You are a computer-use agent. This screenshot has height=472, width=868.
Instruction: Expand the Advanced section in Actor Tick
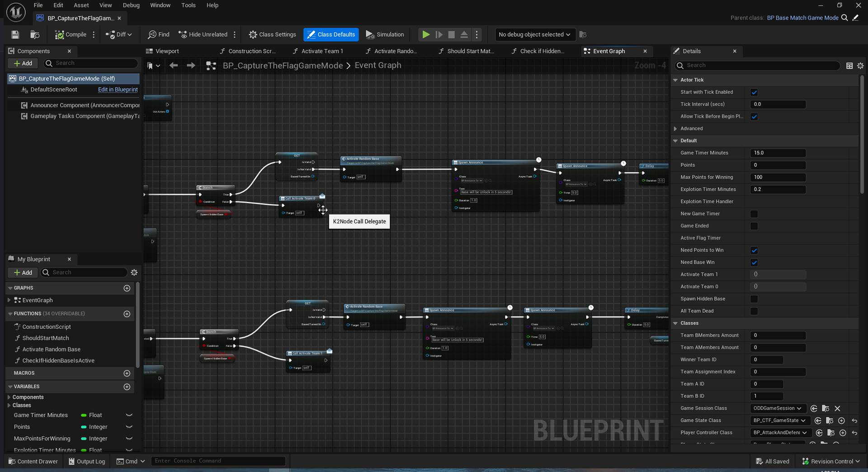[x=675, y=128]
